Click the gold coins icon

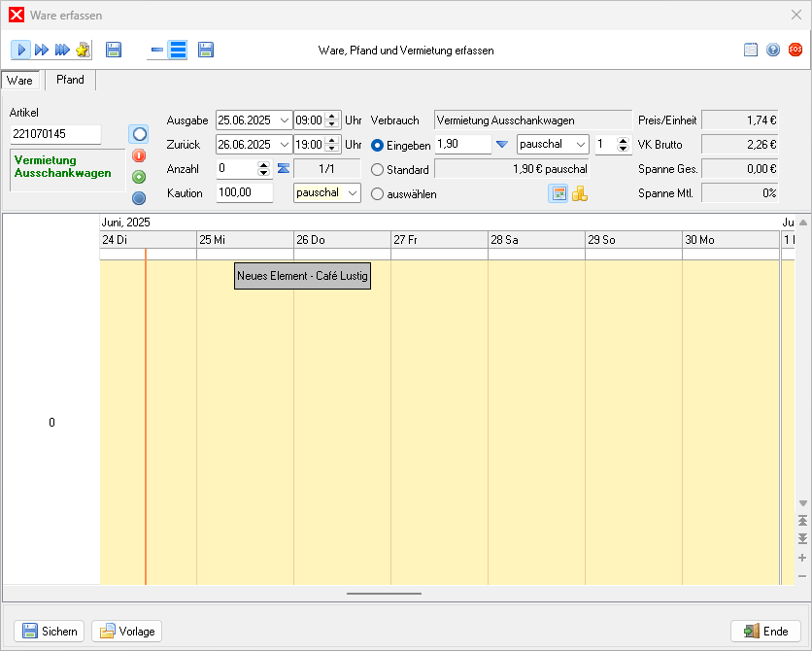[580, 193]
